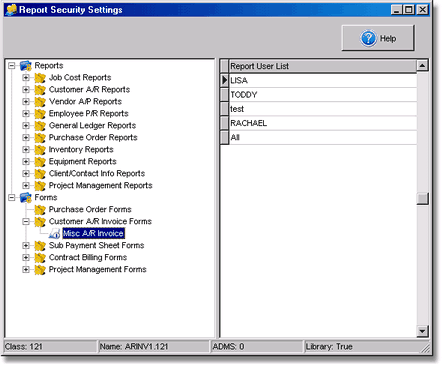Image resolution: width=443 pixels, height=366 pixels.
Task: Click the Customer A/R Reports folder icon
Action: [x=40, y=90]
